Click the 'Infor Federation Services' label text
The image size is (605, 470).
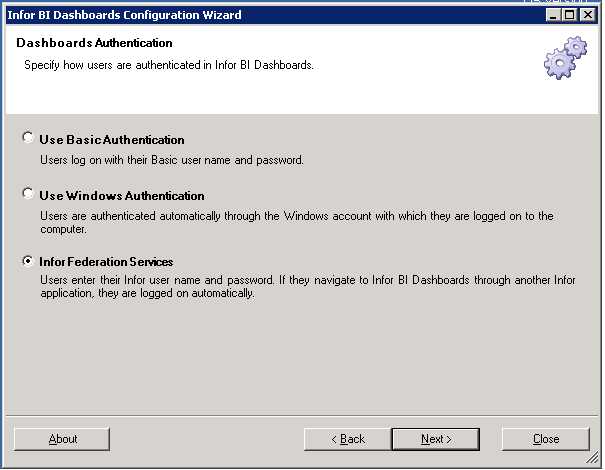[106, 262]
